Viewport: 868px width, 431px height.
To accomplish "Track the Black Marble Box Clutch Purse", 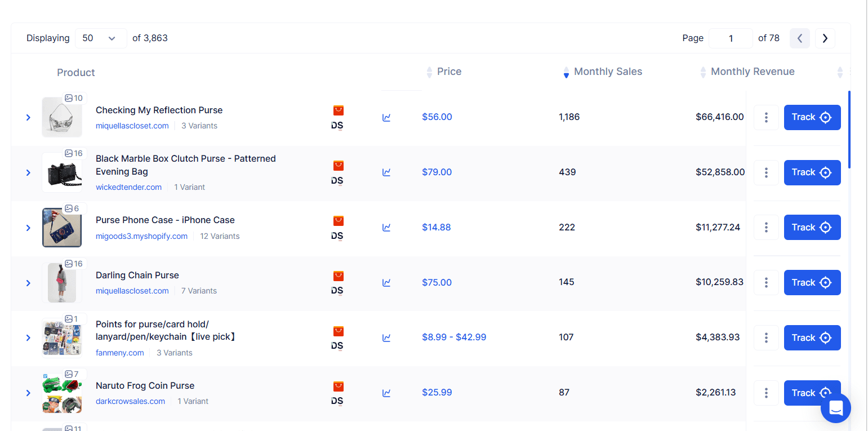I will (x=812, y=172).
